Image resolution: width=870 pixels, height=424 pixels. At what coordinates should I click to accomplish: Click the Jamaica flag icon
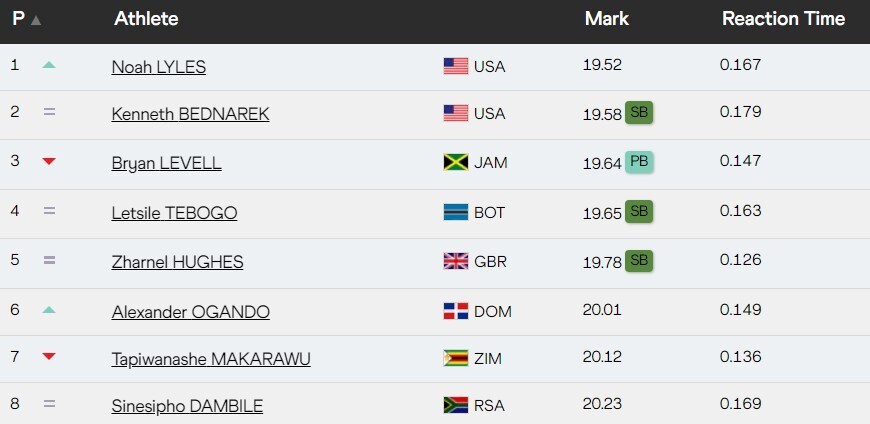pos(456,163)
